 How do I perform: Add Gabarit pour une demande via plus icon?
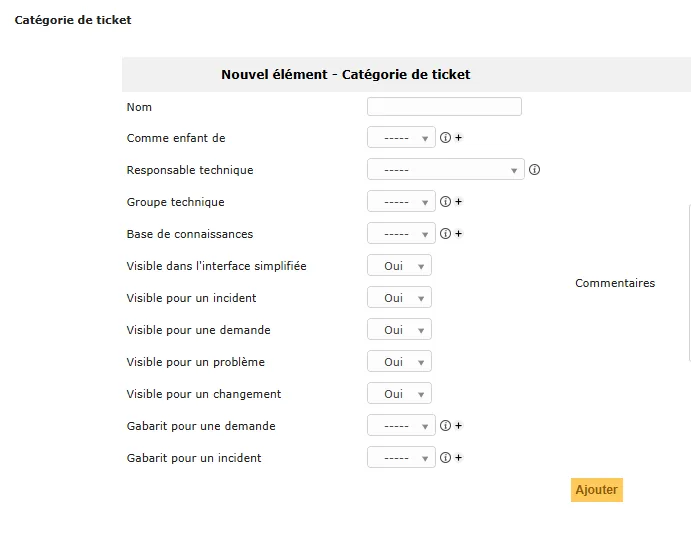point(458,425)
